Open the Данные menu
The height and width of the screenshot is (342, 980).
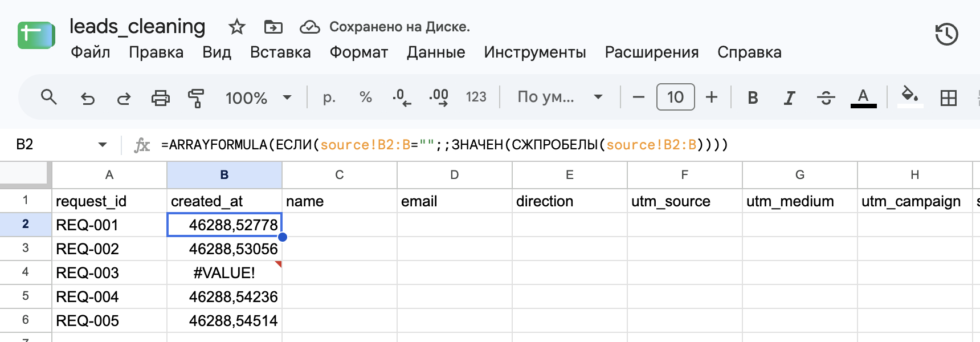pos(436,52)
